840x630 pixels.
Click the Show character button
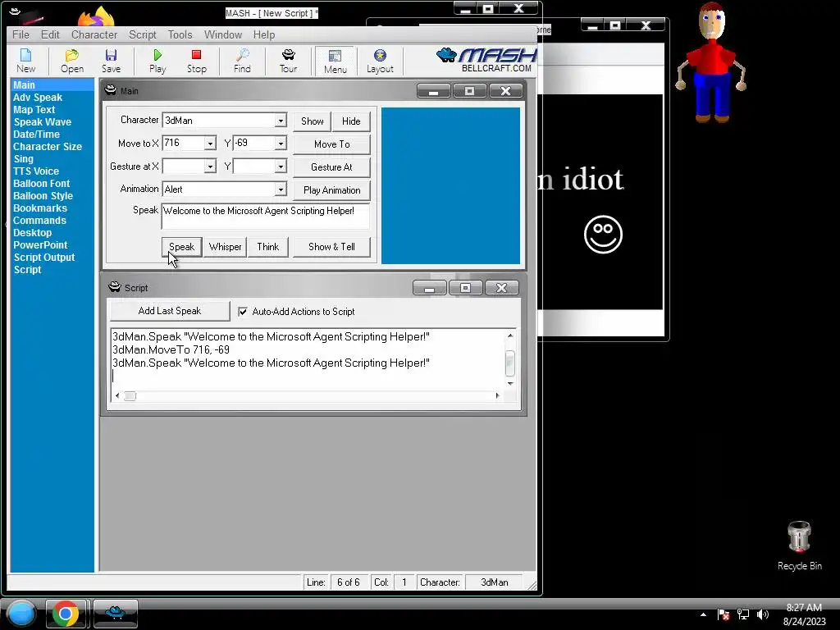(313, 121)
